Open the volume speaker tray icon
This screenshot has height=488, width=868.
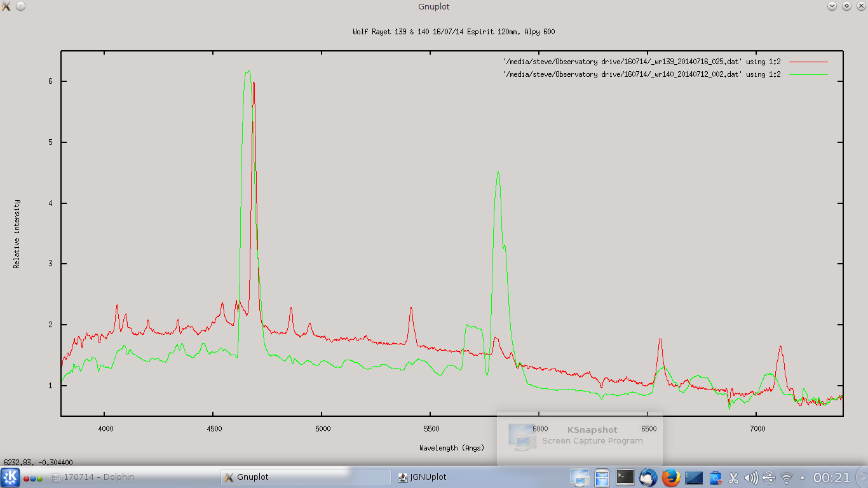pos(750,478)
